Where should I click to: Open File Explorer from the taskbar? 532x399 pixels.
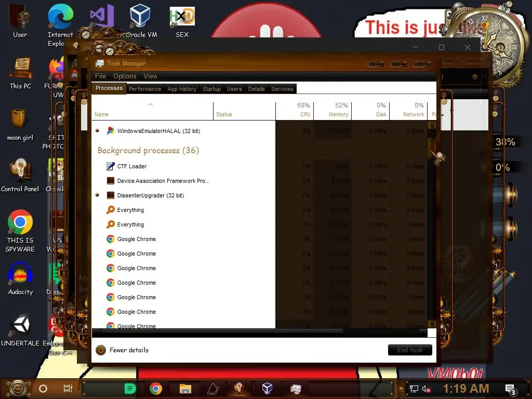185,389
